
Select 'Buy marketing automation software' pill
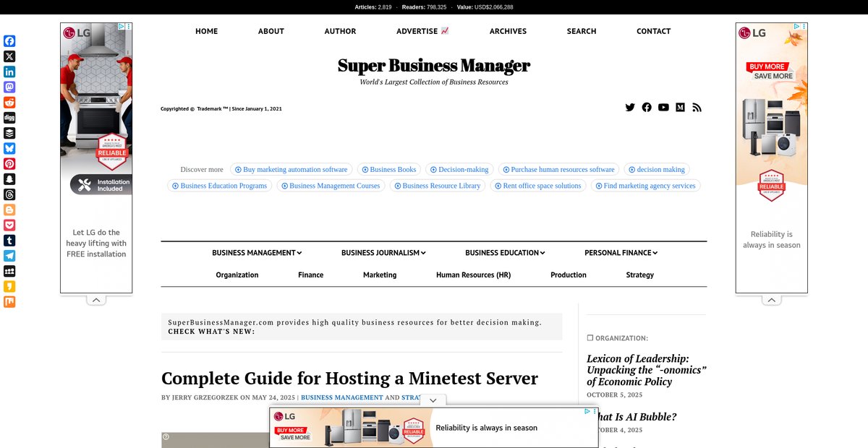(291, 169)
